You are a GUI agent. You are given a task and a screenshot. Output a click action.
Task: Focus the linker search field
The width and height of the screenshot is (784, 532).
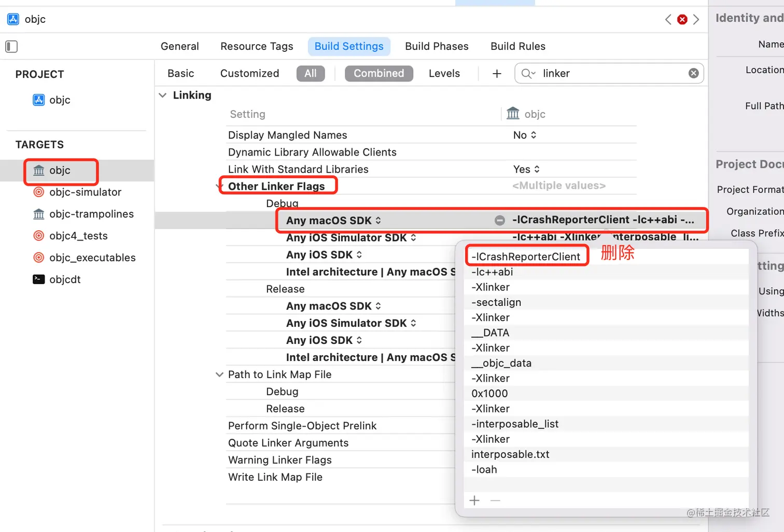click(x=609, y=74)
